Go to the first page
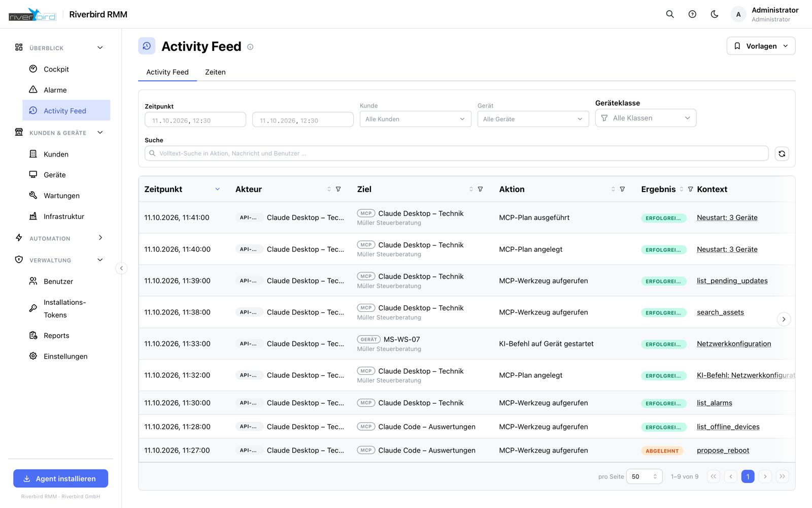Screen dimensions: 812x508 tap(714, 477)
